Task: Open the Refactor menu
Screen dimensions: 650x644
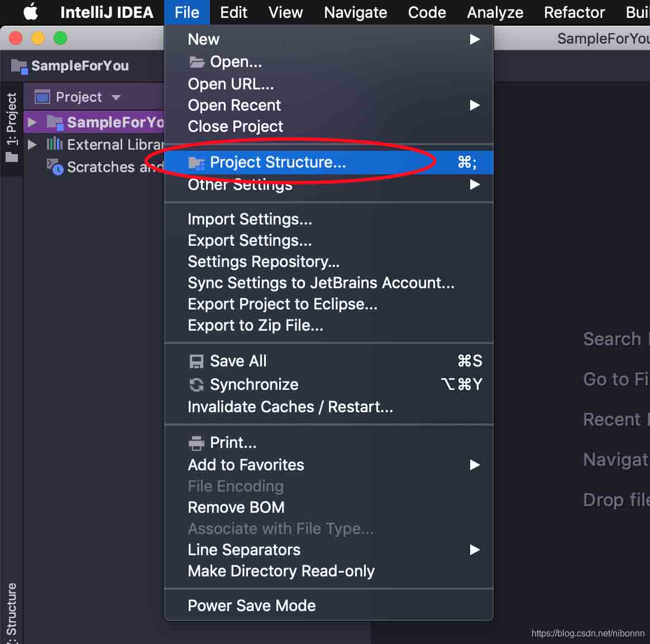Action: point(575,12)
